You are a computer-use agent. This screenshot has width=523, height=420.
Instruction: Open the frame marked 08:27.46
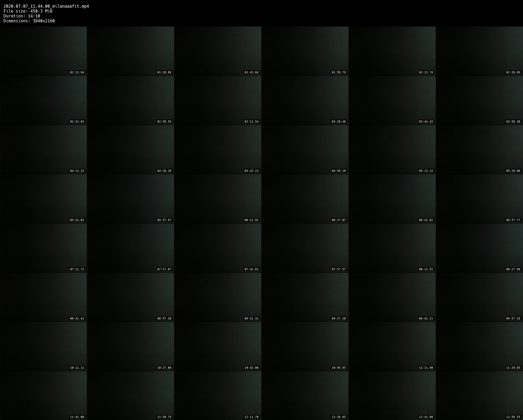click(479, 248)
